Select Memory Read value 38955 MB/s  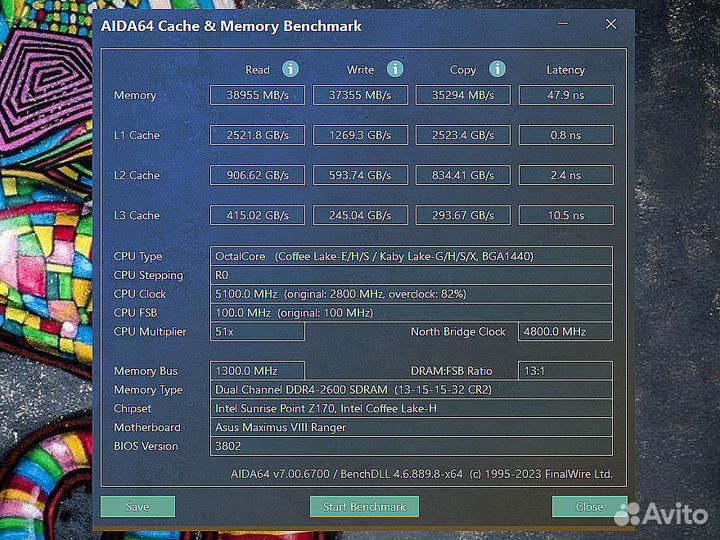[x=257, y=95]
